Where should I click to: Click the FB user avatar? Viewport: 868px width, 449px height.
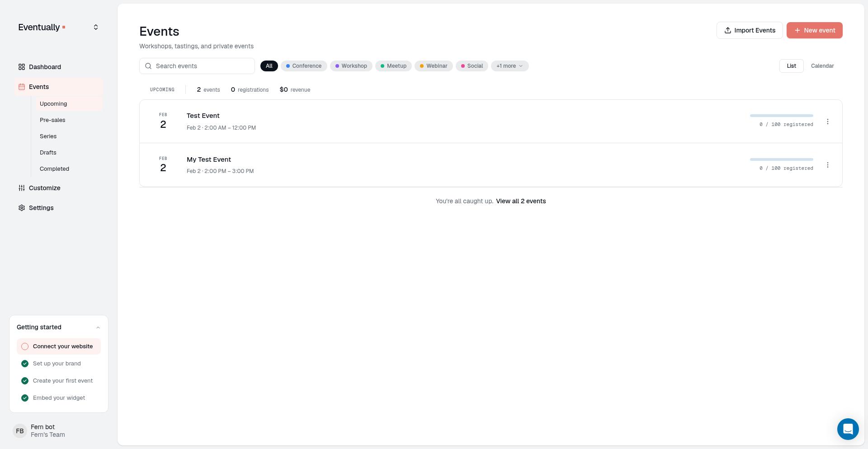pyautogui.click(x=20, y=431)
